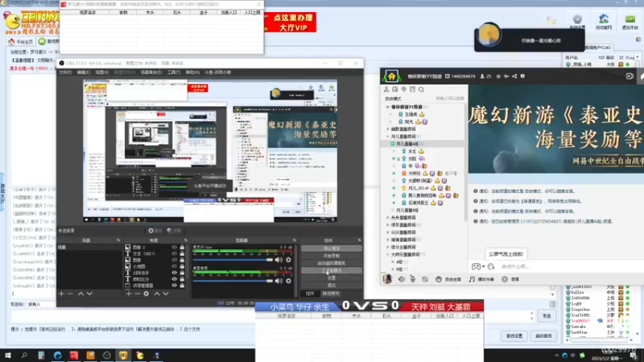Click the emoji game controller icon in YY chat
This screenshot has height=362, width=644.
476,266
